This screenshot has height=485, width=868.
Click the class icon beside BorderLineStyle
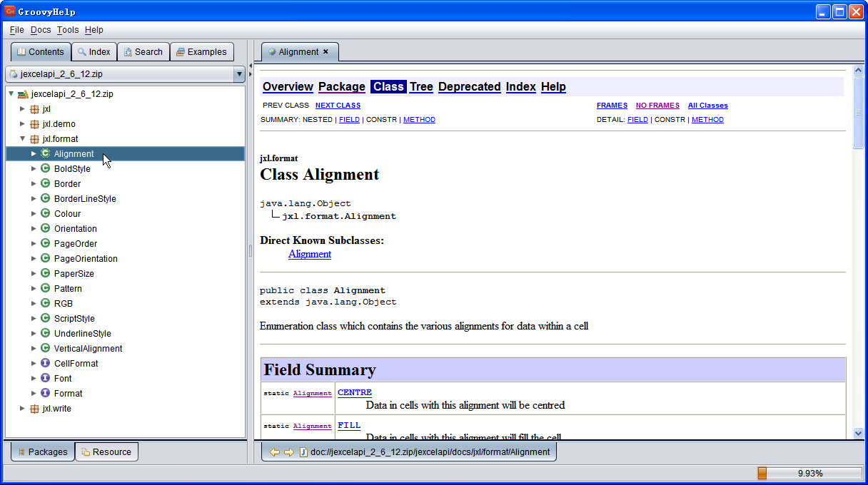pos(45,199)
